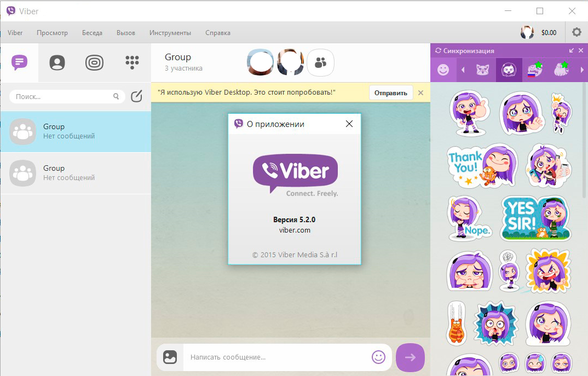This screenshot has width=588, height=376.
Task: Focus the Поиск search field
Action: click(67, 96)
